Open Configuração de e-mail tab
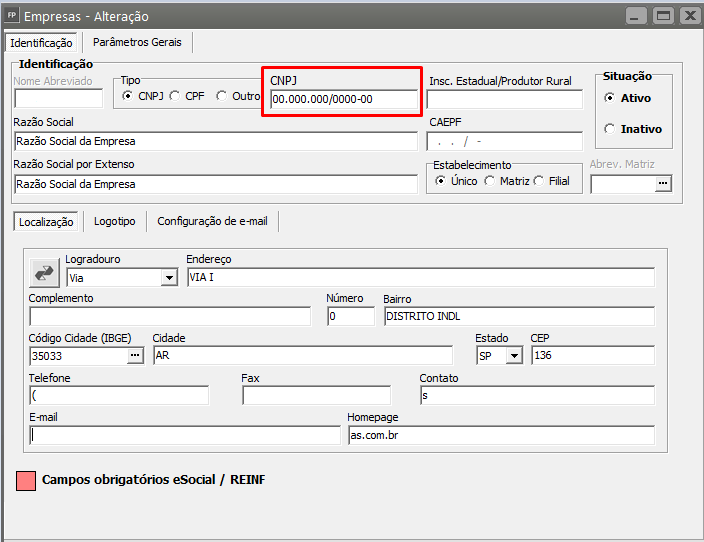Screen dimensions: 704x542 212,221
